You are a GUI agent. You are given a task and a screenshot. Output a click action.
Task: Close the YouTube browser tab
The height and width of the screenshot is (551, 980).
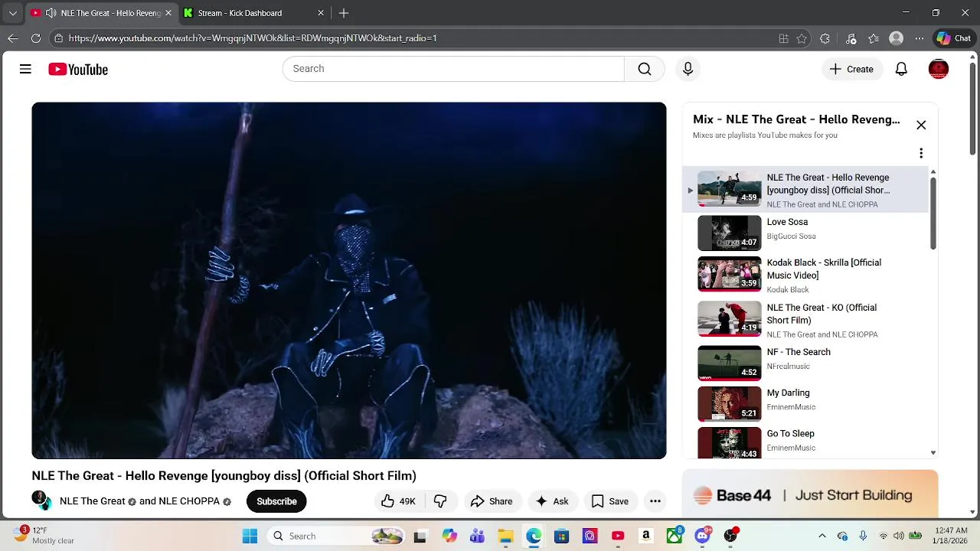pyautogui.click(x=168, y=13)
